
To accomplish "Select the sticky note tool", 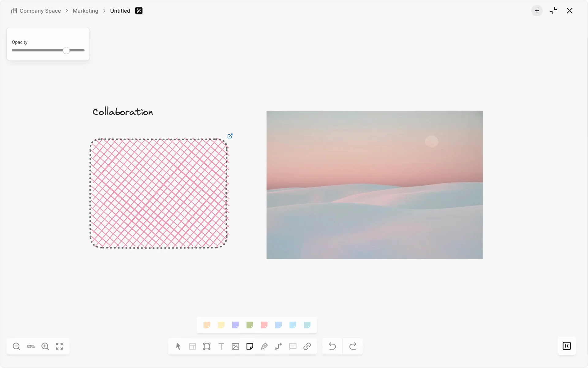I will [250, 346].
